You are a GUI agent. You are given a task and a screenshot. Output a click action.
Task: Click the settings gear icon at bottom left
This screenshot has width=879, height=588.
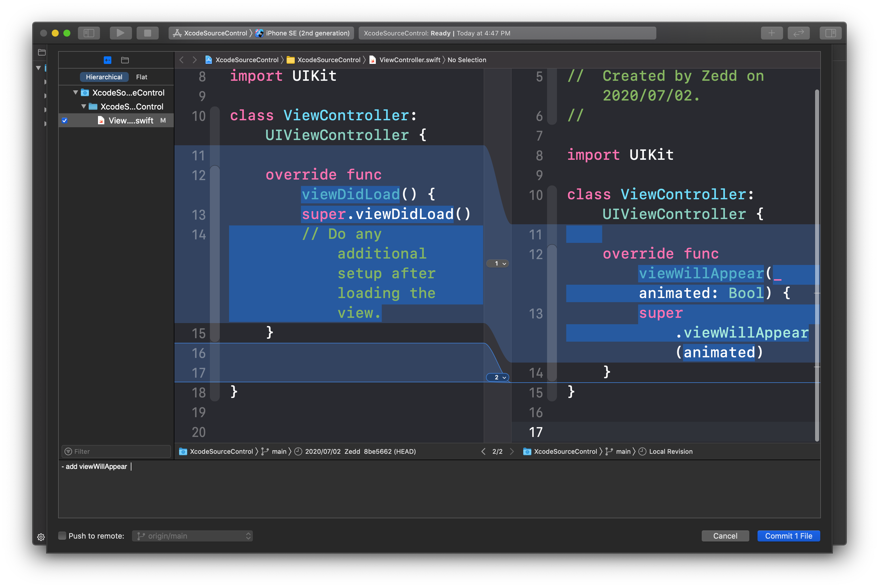click(x=41, y=537)
